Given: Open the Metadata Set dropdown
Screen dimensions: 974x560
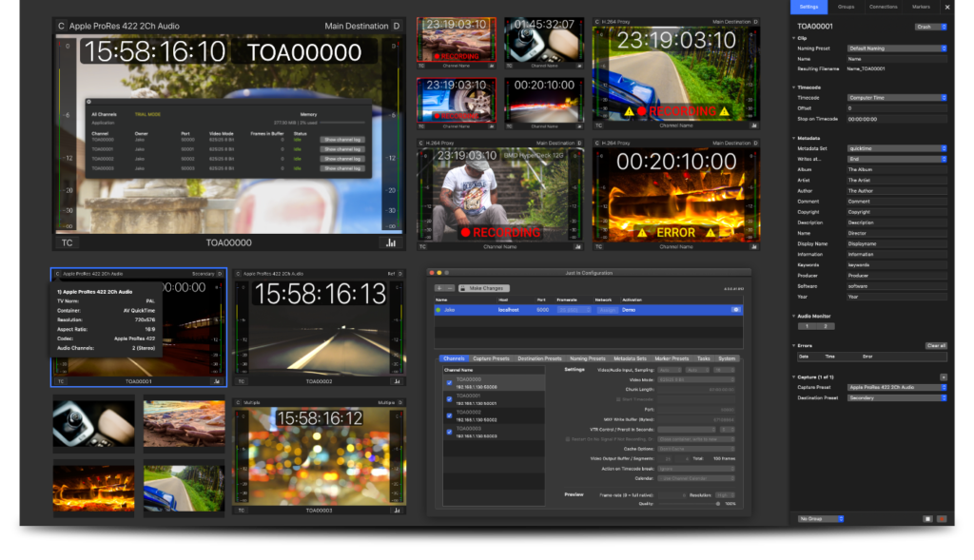Looking at the screenshot, I should tap(897, 148).
